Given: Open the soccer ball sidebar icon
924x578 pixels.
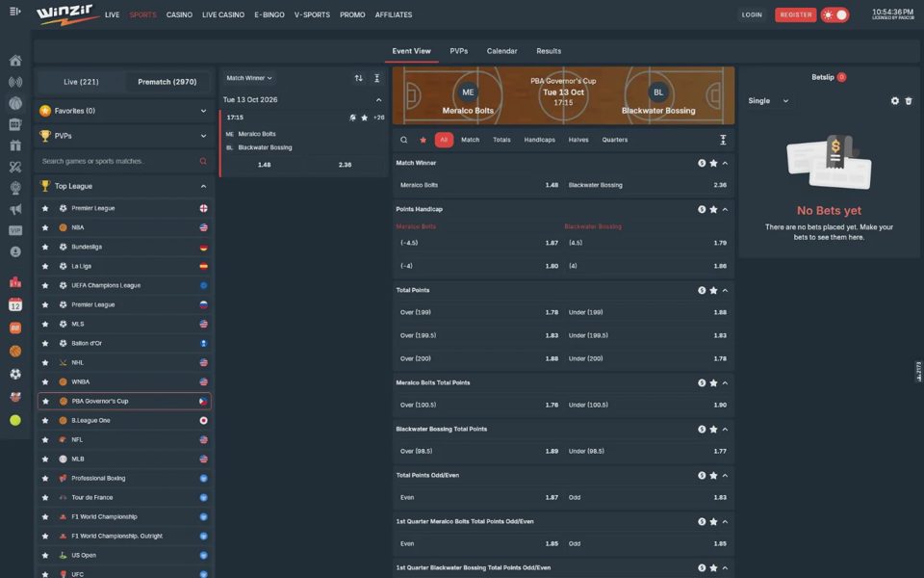Looking at the screenshot, I should point(15,374).
